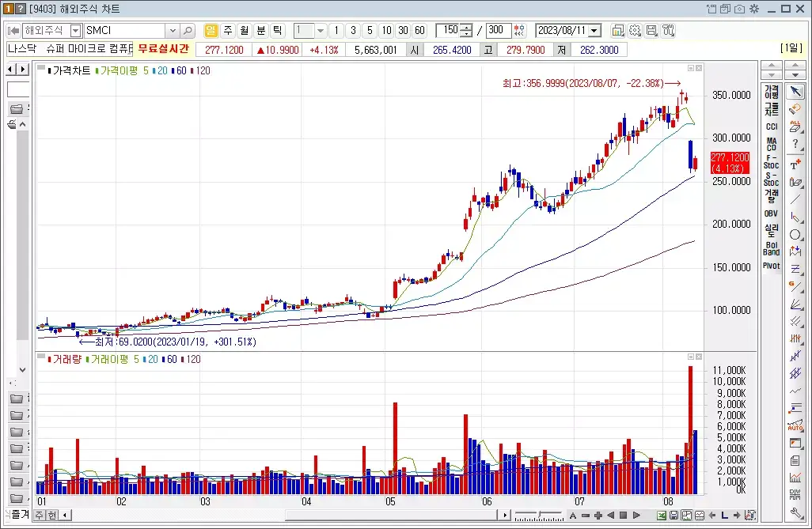Click the indicator list scroll up arrow
Image resolution: width=812 pixels, height=529 pixels.
point(772,66)
